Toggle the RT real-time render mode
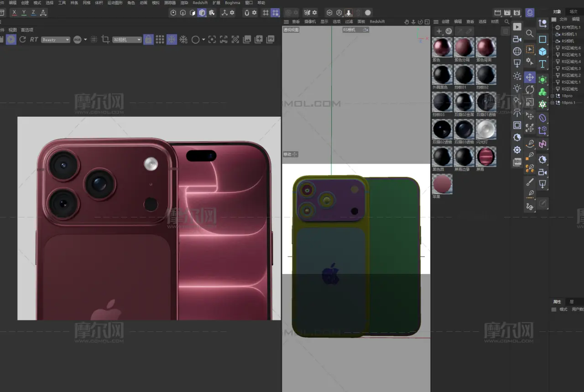The image size is (584, 392). [34, 40]
